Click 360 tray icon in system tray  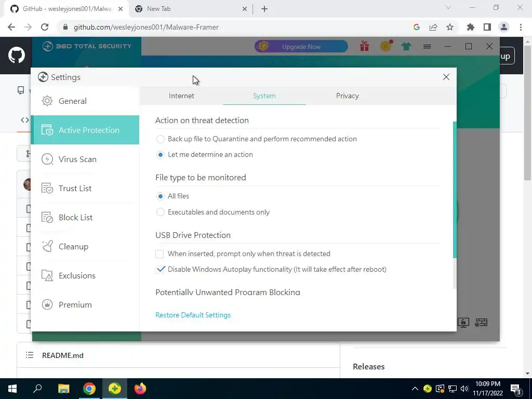[428, 389]
